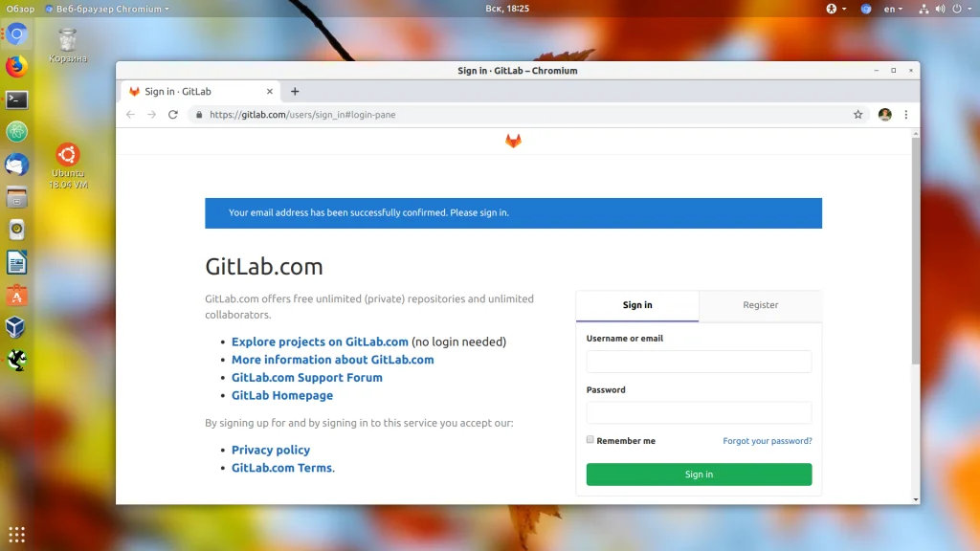Click the page vertical scrollbar thumb
This screenshot has width=980, height=551.
[x=916, y=251]
